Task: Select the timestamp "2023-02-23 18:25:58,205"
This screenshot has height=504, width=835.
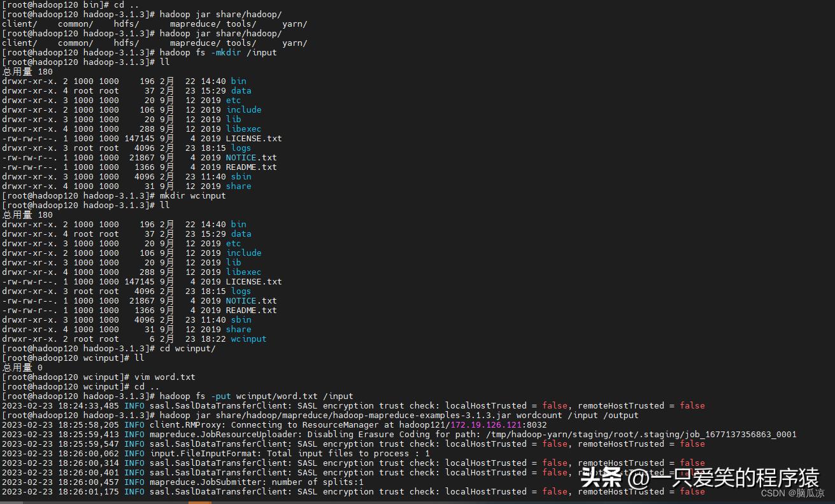Action: (61, 424)
